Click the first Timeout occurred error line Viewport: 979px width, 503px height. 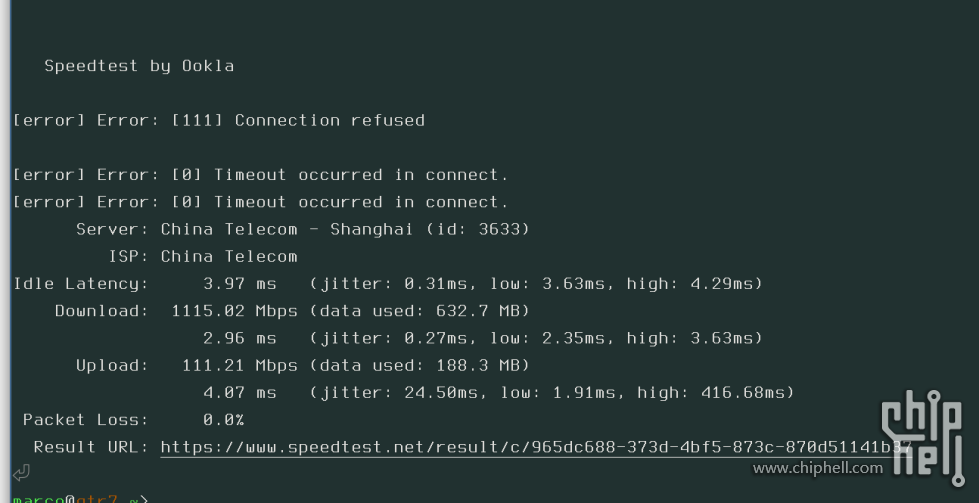click(261, 175)
